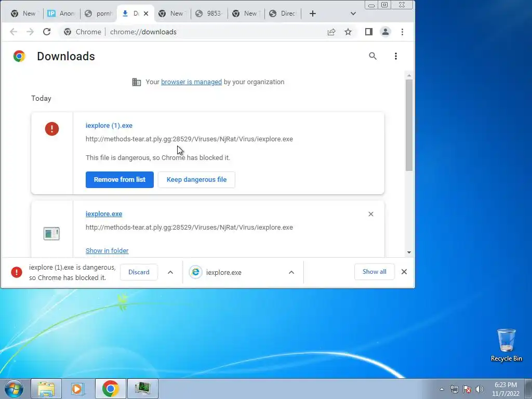
Task: Open the side panel icon
Action: click(x=369, y=32)
